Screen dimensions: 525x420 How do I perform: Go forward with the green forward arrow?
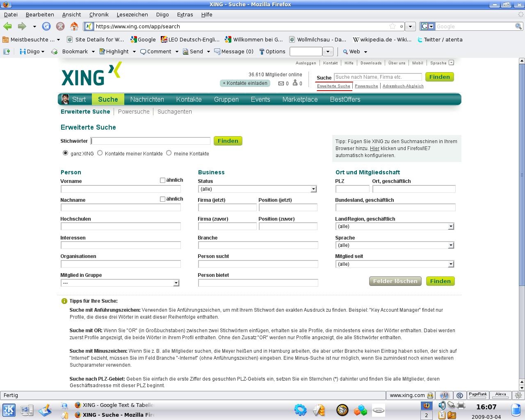(x=22, y=26)
